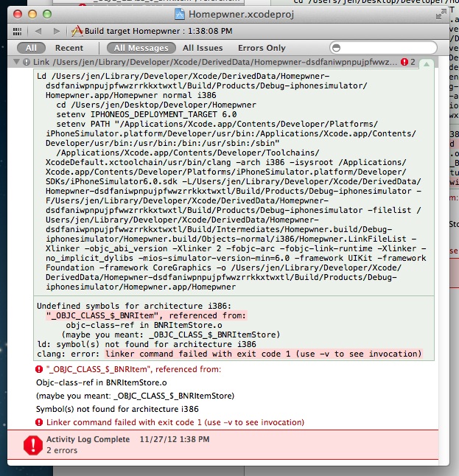
Task: Click error icon beside "_OBJC_CLASS_$_BNRItem" issue
Action: click(39, 369)
